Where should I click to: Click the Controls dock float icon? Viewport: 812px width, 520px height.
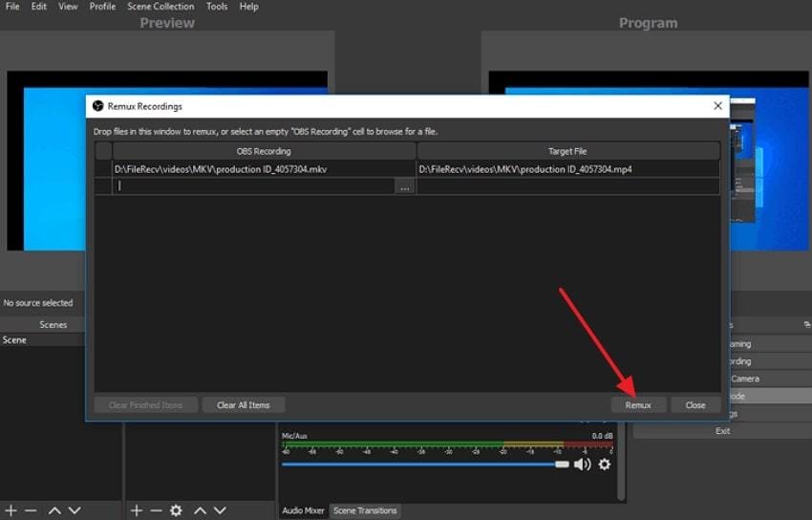click(807, 325)
